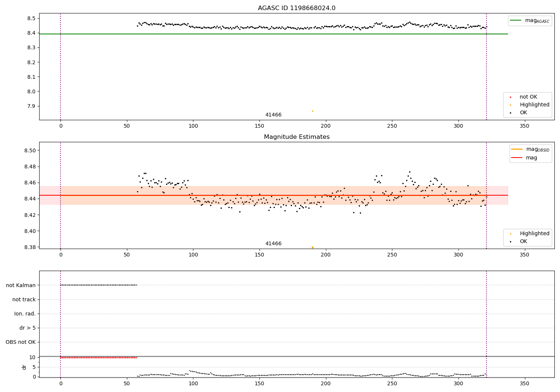Click the 8.5 y-tick in top plot

(31, 19)
